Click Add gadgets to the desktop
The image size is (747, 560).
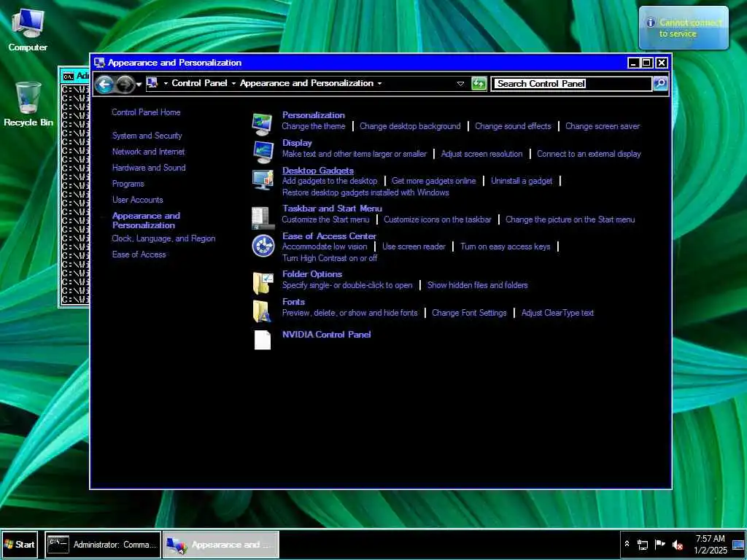tap(329, 181)
